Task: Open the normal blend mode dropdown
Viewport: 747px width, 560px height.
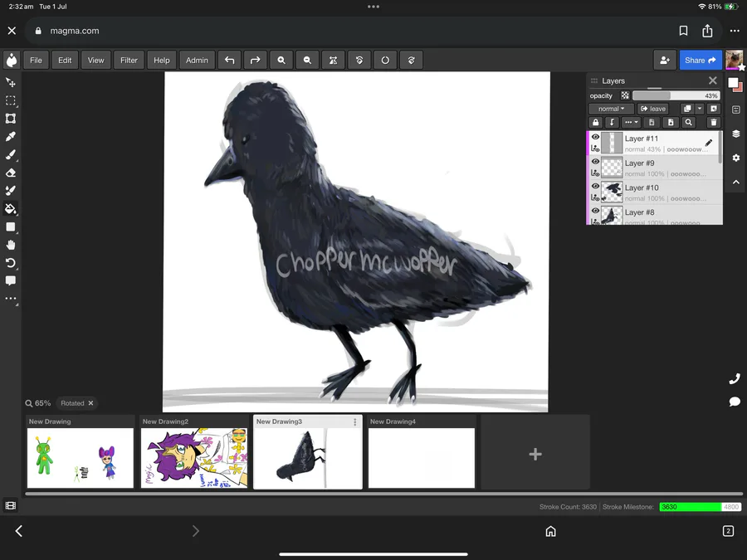Action: pos(611,109)
